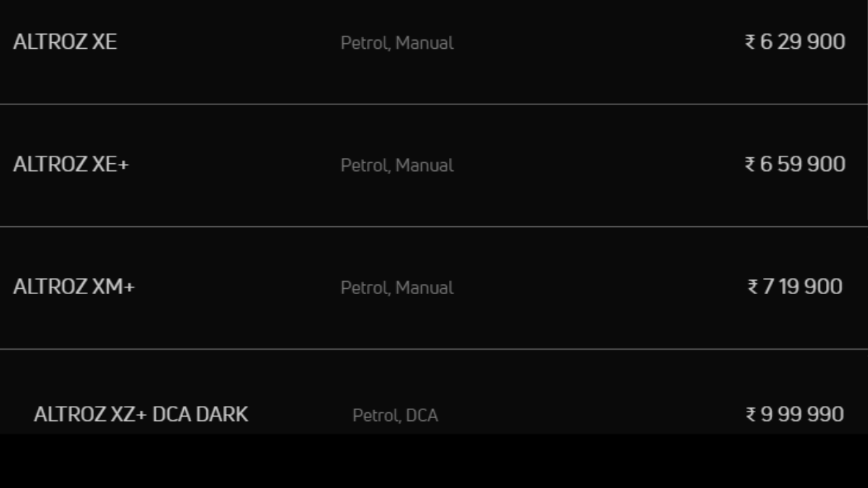Click divider line below the ALTROZ XE+ row
Screen dimensions: 868x488
click(x=434, y=226)
